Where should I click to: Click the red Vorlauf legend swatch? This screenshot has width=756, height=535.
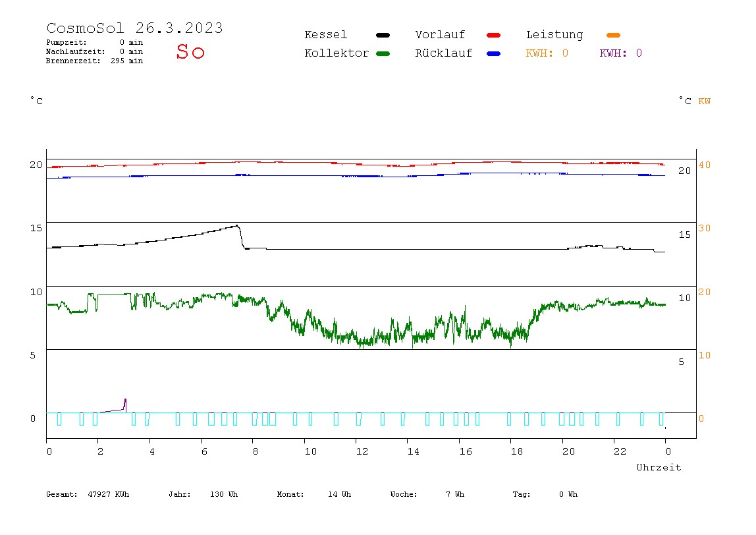(494, 35)
